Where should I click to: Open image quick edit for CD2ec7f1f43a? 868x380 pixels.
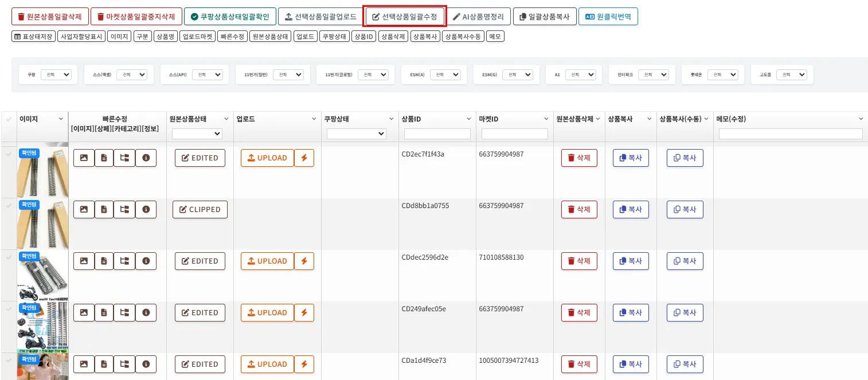84,158
